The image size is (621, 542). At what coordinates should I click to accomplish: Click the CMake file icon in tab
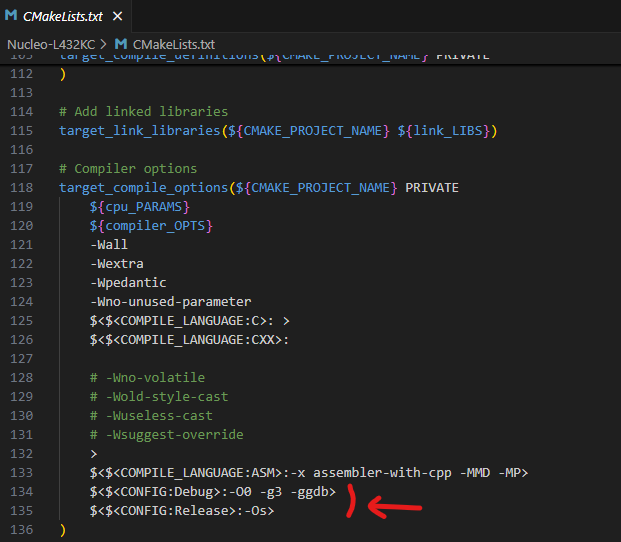click(x=11, y=15)
